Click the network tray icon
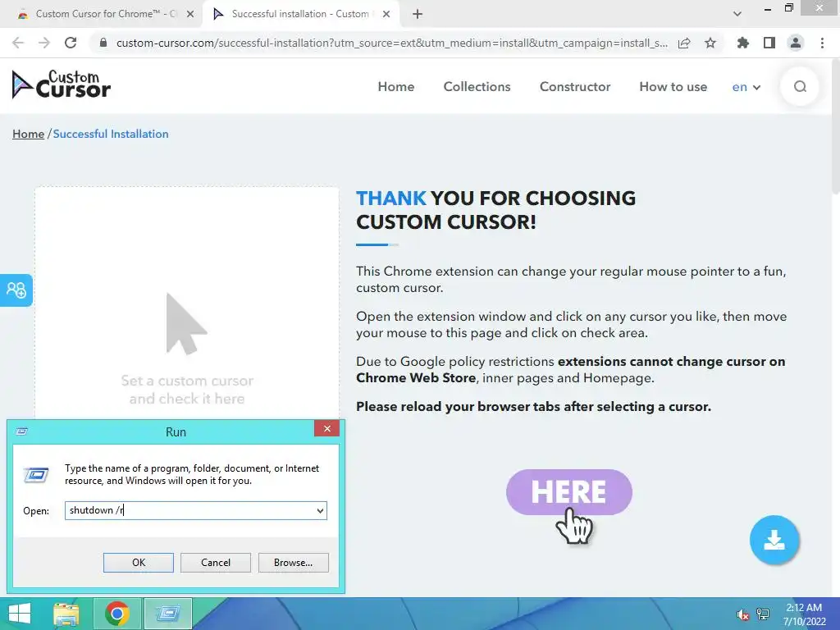Viewport: 840px width, 630px height. coord(763,614)
